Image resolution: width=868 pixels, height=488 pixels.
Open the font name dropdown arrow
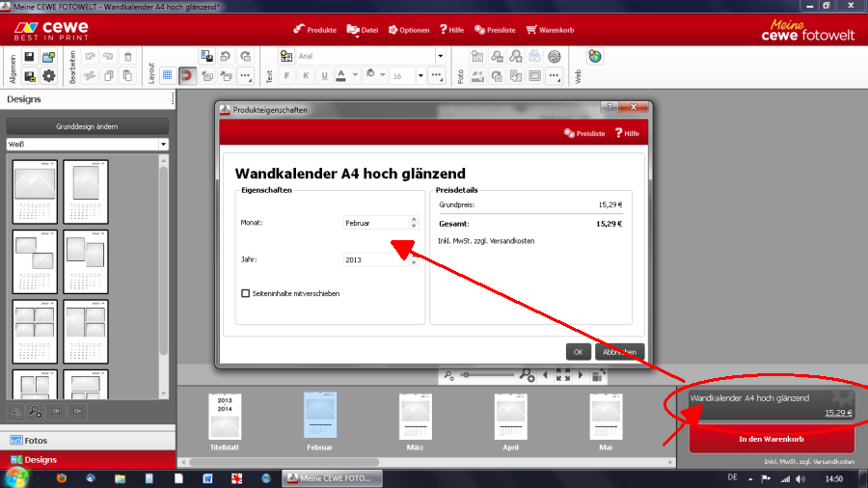coord(440,57)
